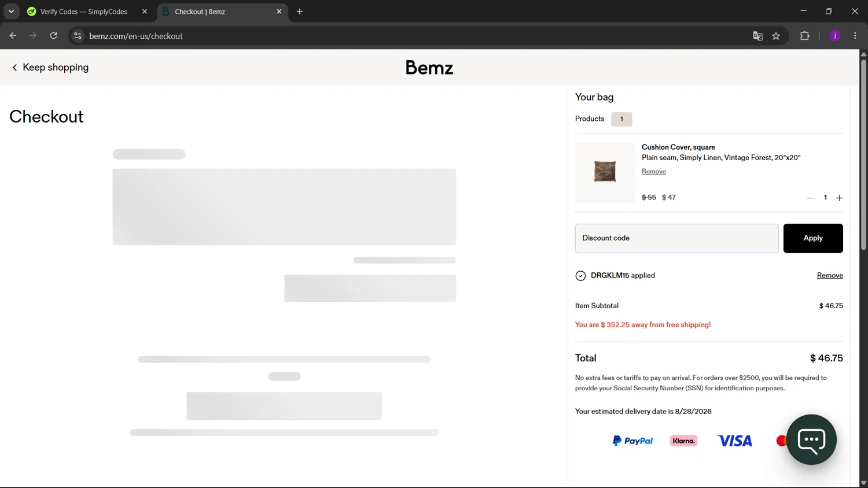Click the total amount $ 46.75

[826, 358]
